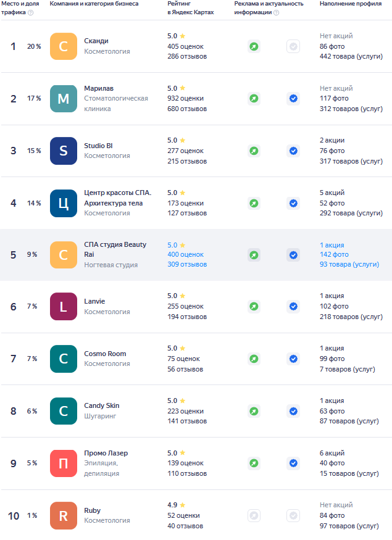This screenshot has width=392, height=540.
Task: Click '442 товара (услуги)' for Сканди
Action: tap(351, 57)
